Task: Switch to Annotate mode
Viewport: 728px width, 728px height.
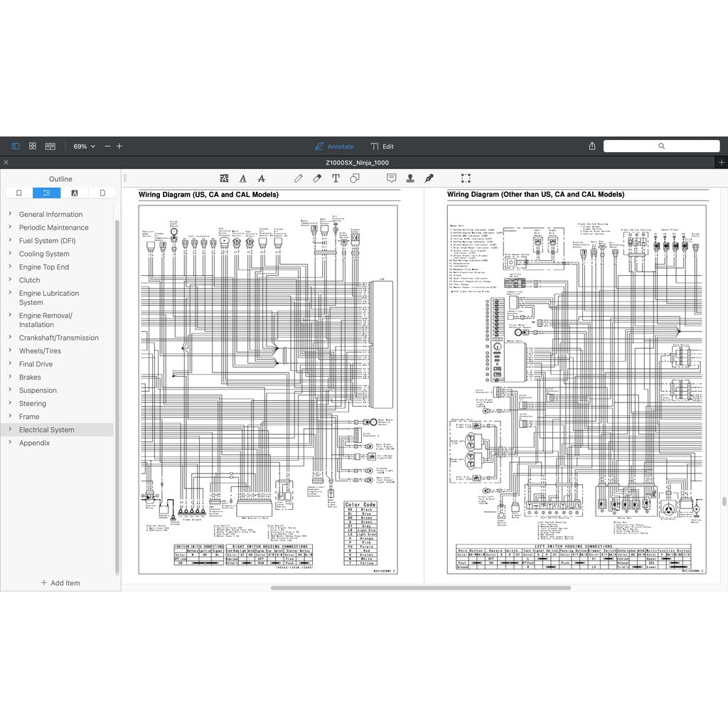Action: tap(334, 146)
